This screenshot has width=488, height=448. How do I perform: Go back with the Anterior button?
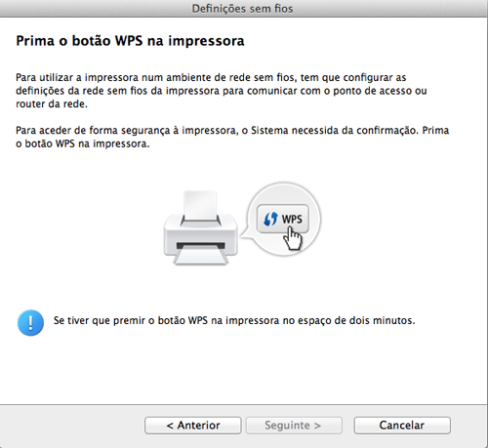pos(193,426)
